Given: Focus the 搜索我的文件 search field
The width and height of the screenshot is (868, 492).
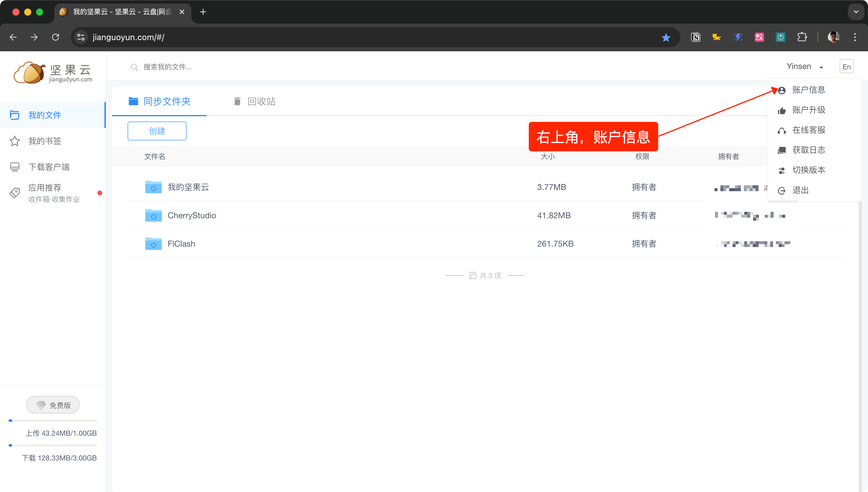Looking at the screenshot, I should coord(167,67).
